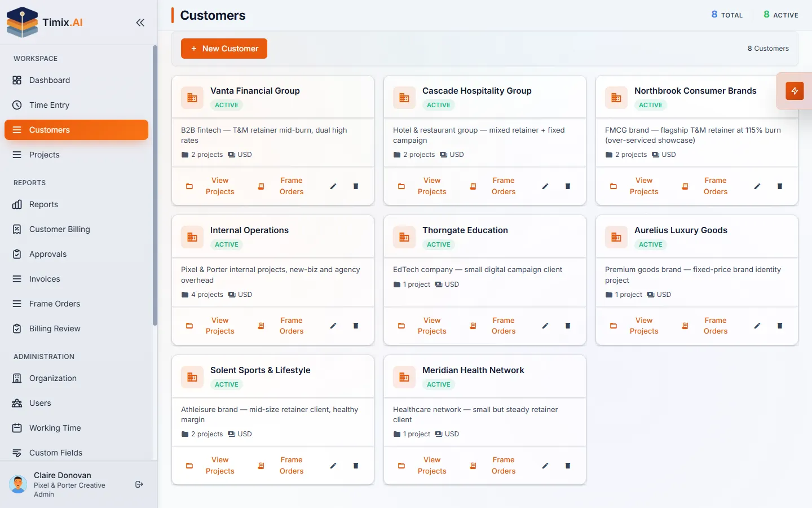
Task: Open Frame Orders for Northbrook Consumer Brands
Action: click(707, 186)
